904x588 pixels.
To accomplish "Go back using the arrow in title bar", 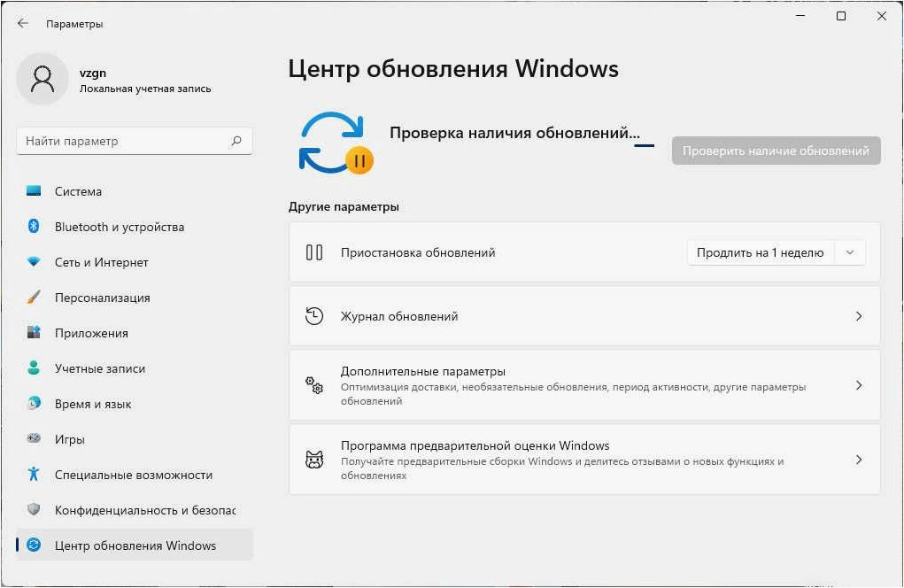I will click(23, 23).
